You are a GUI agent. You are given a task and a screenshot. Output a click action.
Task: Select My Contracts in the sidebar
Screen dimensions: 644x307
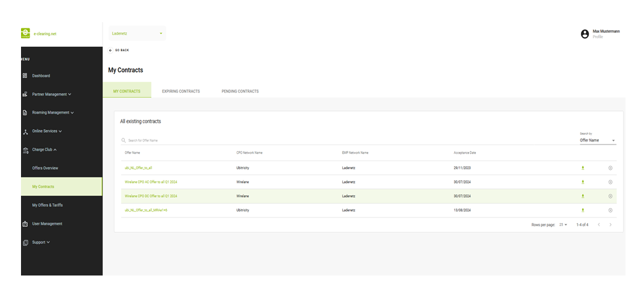point(62,187)
